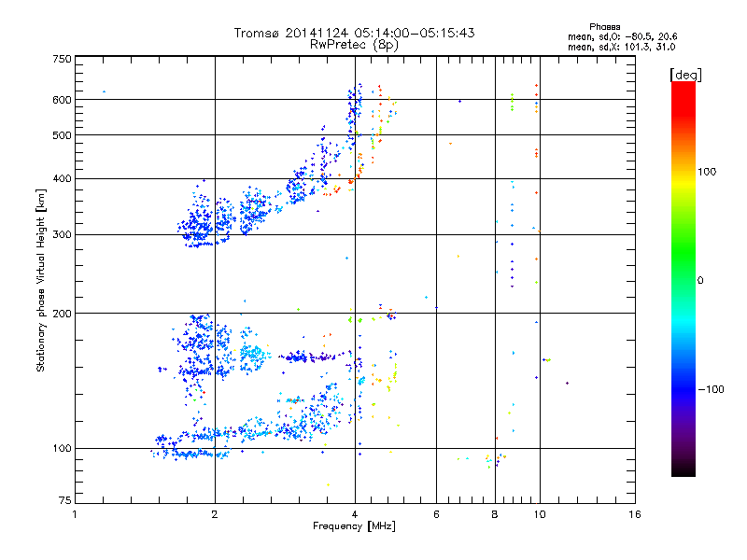The image size is (747, 560).
Task: Click the y-axis tick label '200'
Action: click(63, 314)
